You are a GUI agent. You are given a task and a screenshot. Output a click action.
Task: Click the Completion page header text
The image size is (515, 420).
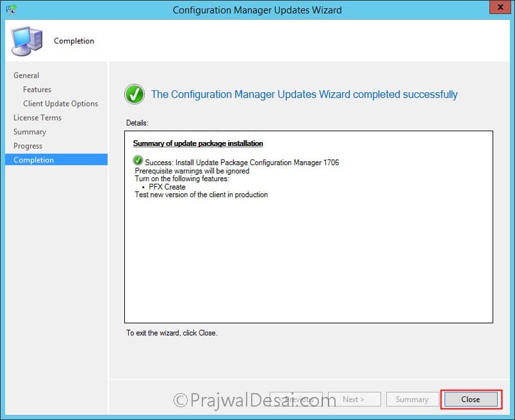click(x=74, y=41)
